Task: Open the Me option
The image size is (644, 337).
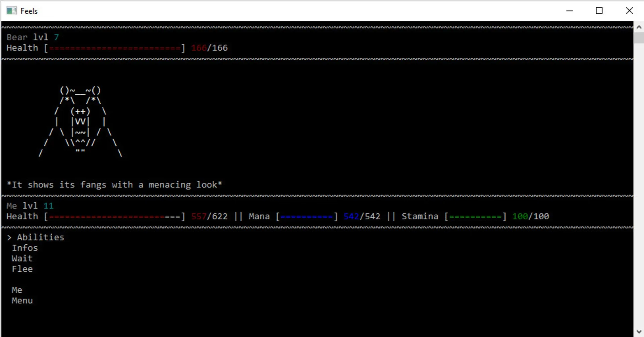Action: click(17, 290)
